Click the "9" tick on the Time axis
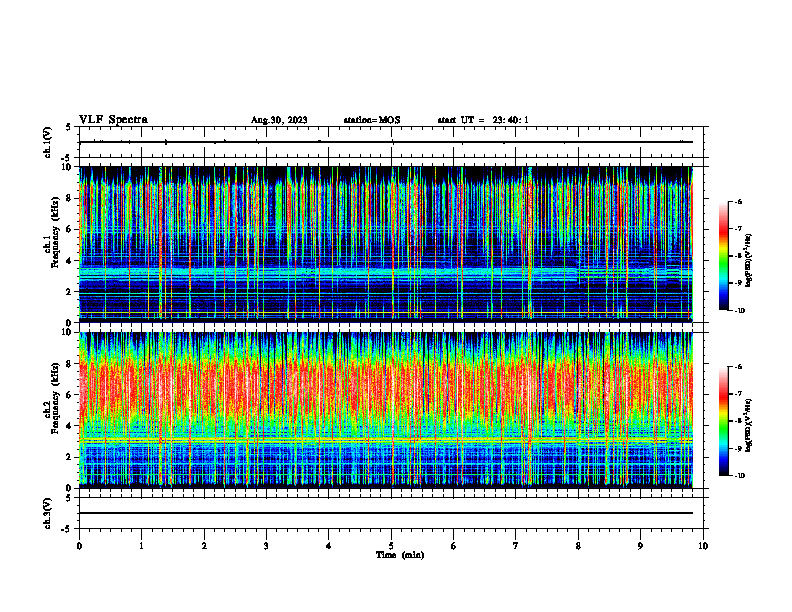 tap(640, 546)
